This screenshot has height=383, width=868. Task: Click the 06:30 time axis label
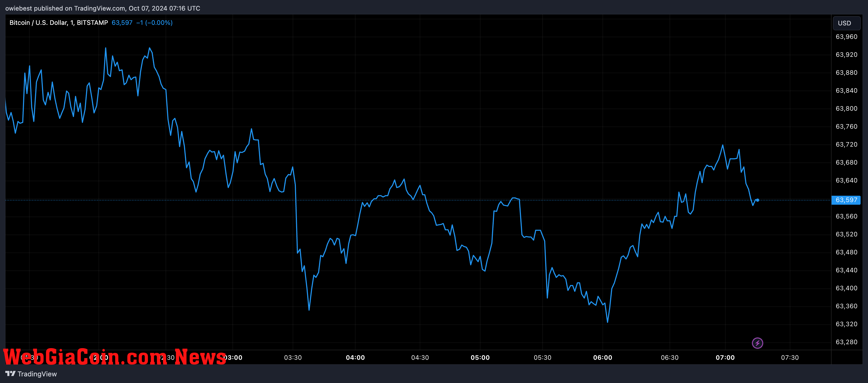(x=670, y=357)
